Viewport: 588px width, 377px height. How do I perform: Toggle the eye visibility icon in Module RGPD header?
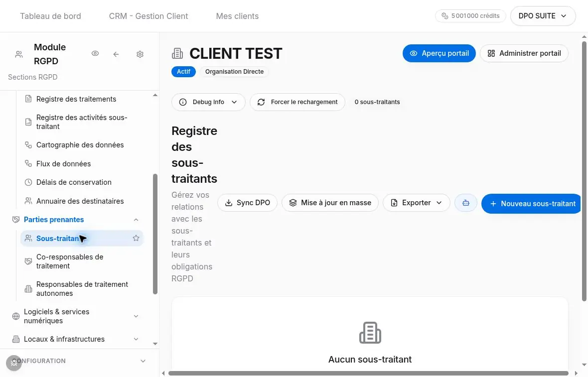coord(95,54)
